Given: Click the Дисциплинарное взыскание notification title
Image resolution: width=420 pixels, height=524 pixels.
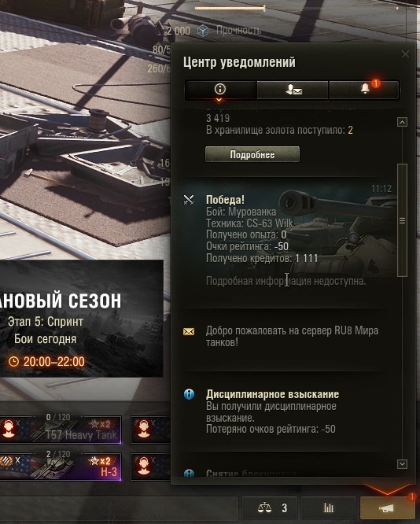Looking at the screenshot, I should [x=272, y=394].
